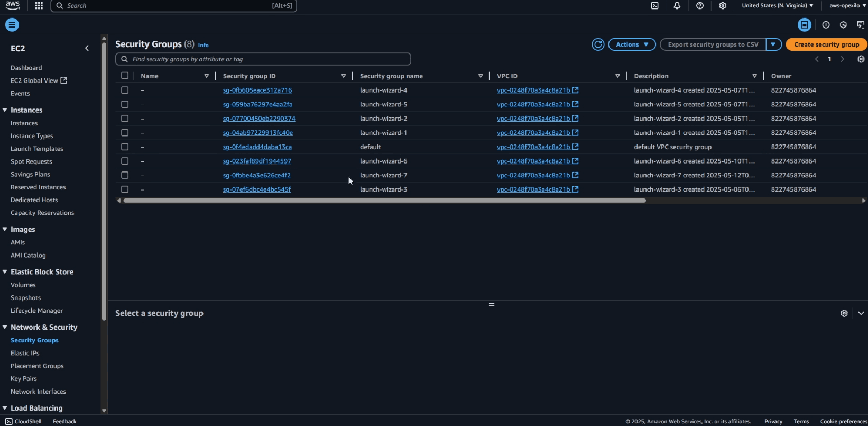Go to Instances in the sidebar
This screenshot has width=868, height=426.
point(24,123)
